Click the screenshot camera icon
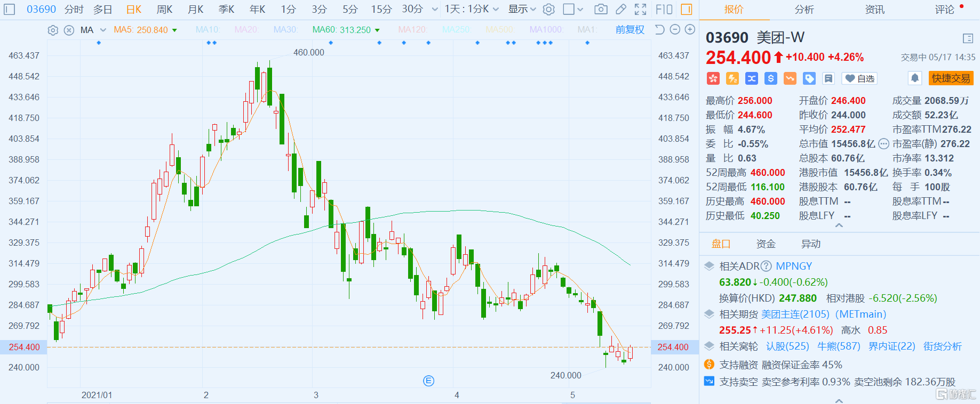The width and height of the screenshot is (980, 404). coord(601,9)
